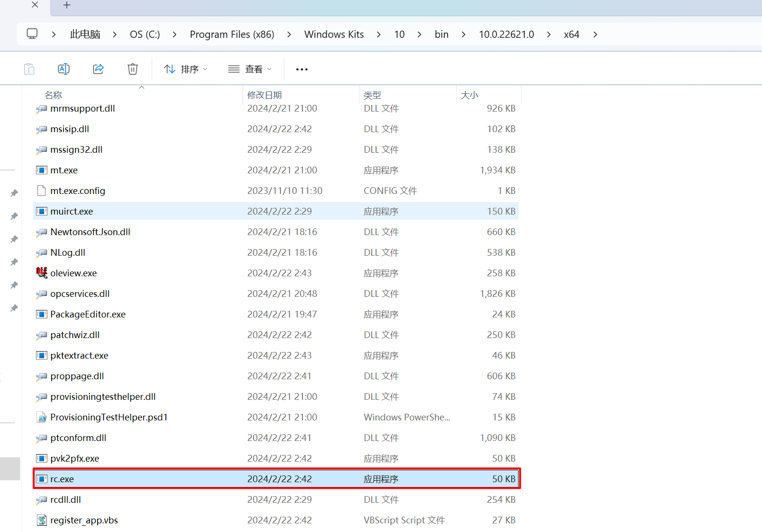Click the Share icon in toolbar
This screenshot has height=532, width=762.
(x=98, y=69)
